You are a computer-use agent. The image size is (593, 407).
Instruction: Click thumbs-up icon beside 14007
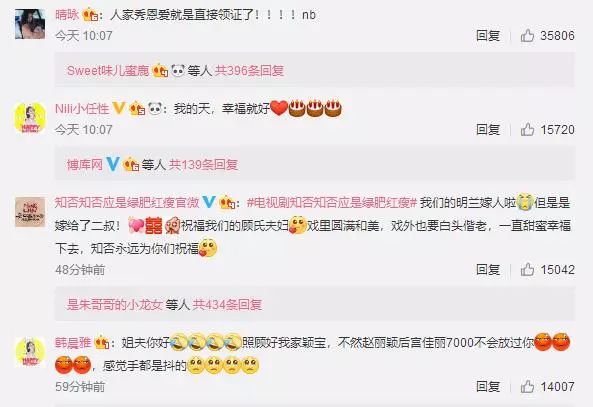pos(527,387)
